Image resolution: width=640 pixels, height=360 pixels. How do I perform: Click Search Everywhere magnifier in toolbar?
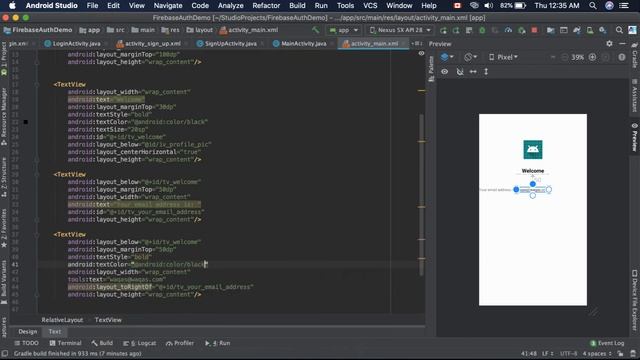coord(619,30)
